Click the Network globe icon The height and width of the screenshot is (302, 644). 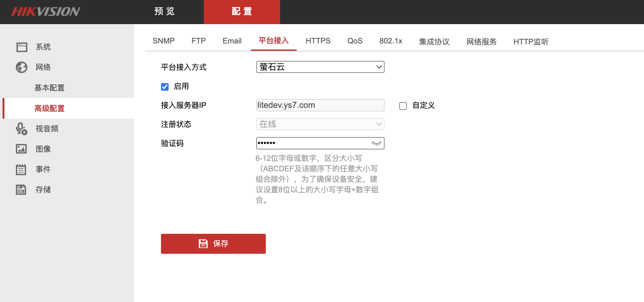point(22,67)
